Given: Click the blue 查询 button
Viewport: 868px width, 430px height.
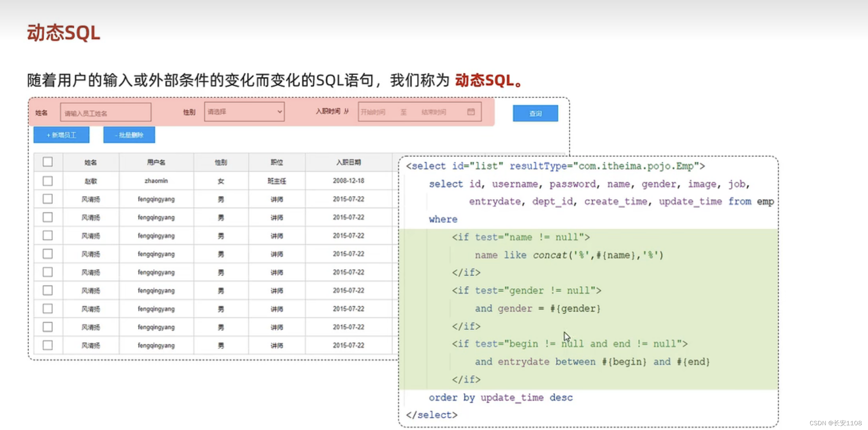Looking at the screenshot, I should (x=535, y=113).
